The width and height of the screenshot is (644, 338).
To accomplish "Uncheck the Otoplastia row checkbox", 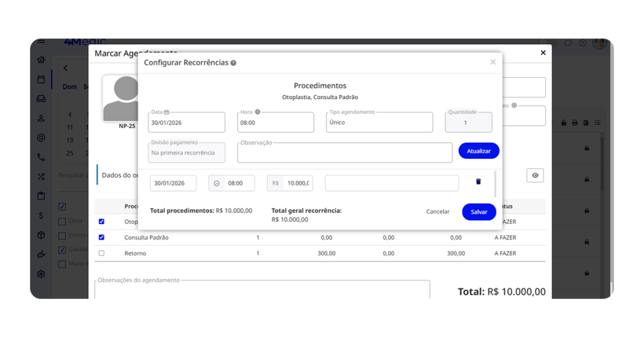I will [x=101, y=222].
